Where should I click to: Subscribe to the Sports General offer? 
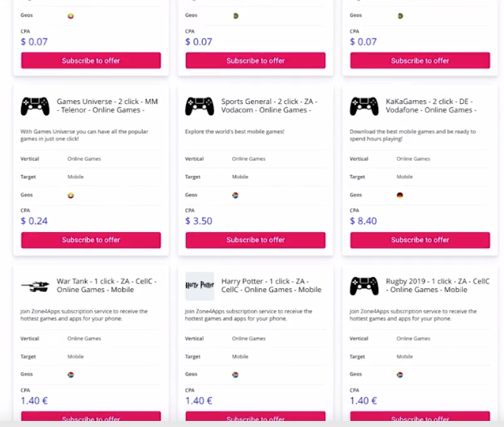(x=256, y=240)
